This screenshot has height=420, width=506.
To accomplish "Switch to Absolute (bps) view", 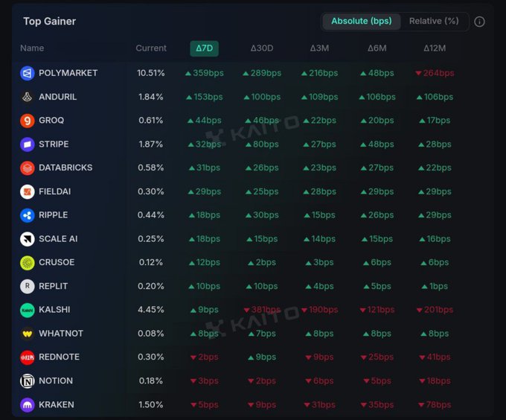I will (362, 22).
